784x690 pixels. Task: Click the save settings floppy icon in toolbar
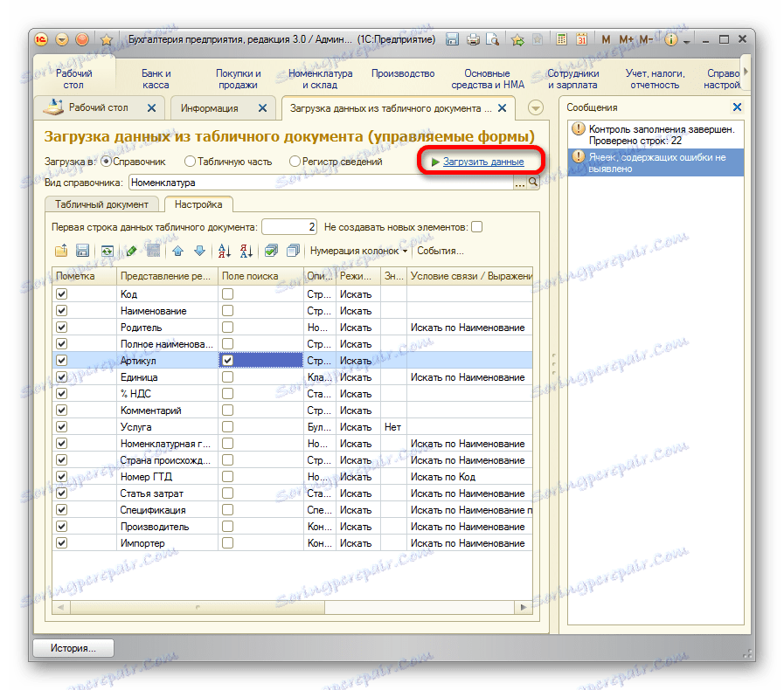82,251
